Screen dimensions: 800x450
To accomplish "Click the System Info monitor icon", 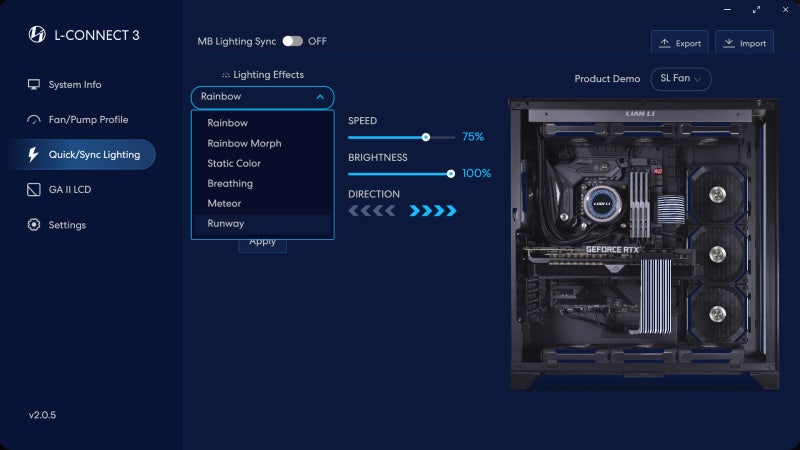I will 34,85.
